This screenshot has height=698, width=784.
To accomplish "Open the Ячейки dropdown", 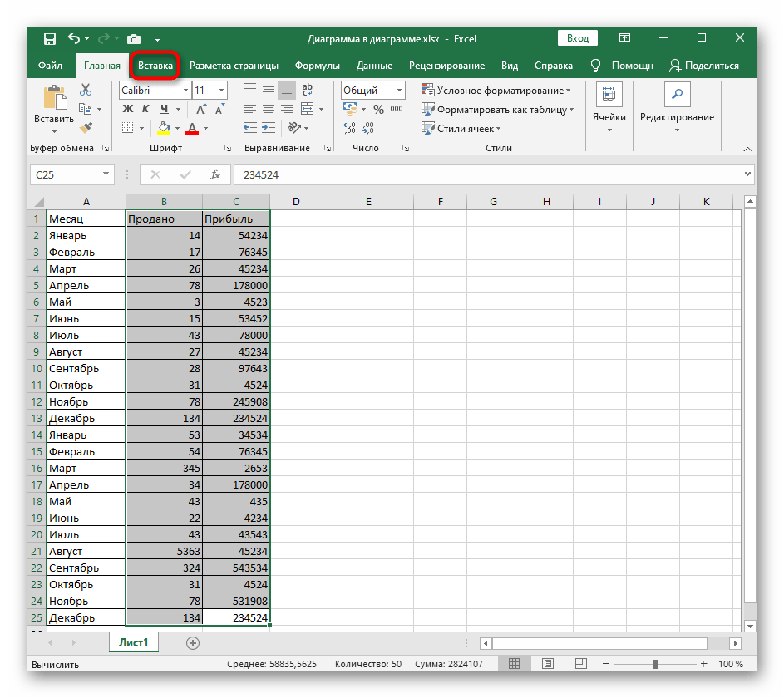I will 609,109.
